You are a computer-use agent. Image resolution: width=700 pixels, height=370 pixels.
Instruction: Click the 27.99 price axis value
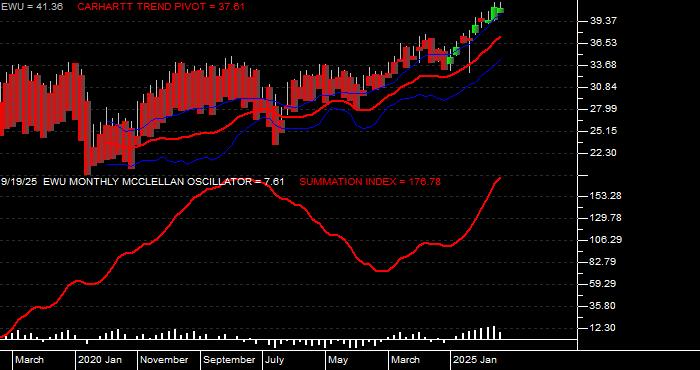(x=602, y=109)
